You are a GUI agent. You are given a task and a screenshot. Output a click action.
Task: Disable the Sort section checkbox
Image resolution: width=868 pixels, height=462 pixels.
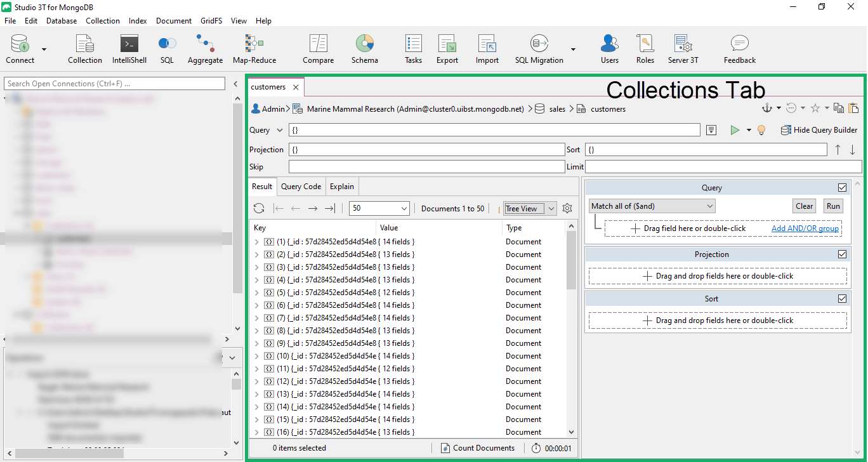pyautogui.click(x=842, y=299)
